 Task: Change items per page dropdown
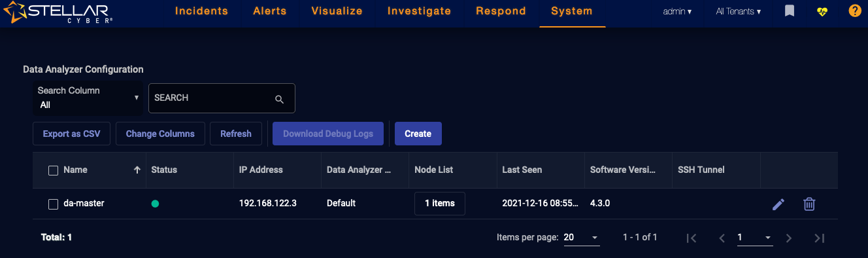(x=581, y=238)
